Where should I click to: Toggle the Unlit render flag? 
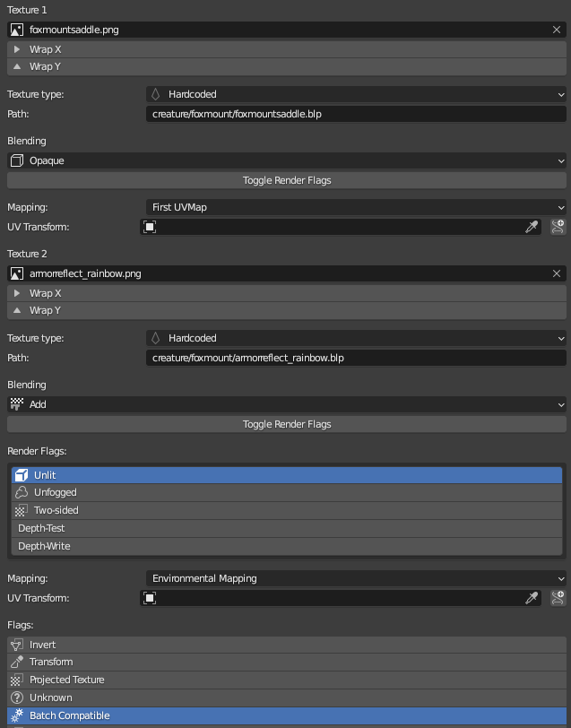click(287, 475)
